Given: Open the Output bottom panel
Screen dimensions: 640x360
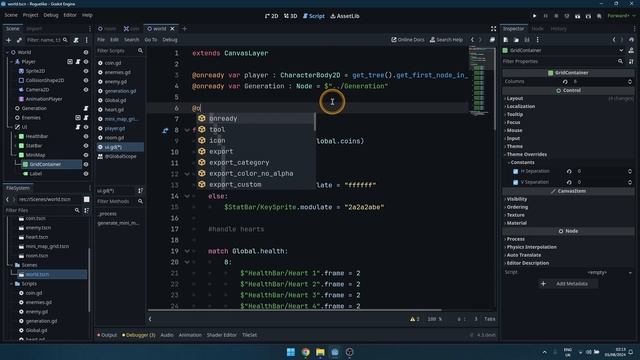Looking at the screenshot, I should (x=107, y=335).
